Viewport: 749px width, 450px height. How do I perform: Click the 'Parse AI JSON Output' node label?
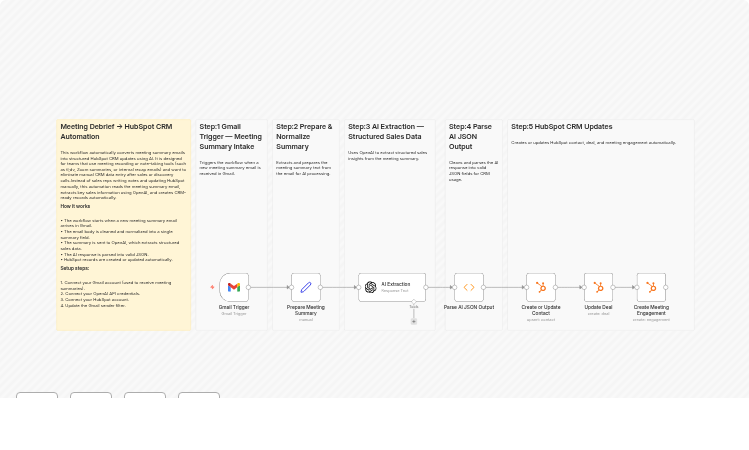click(x=469, y=307)
